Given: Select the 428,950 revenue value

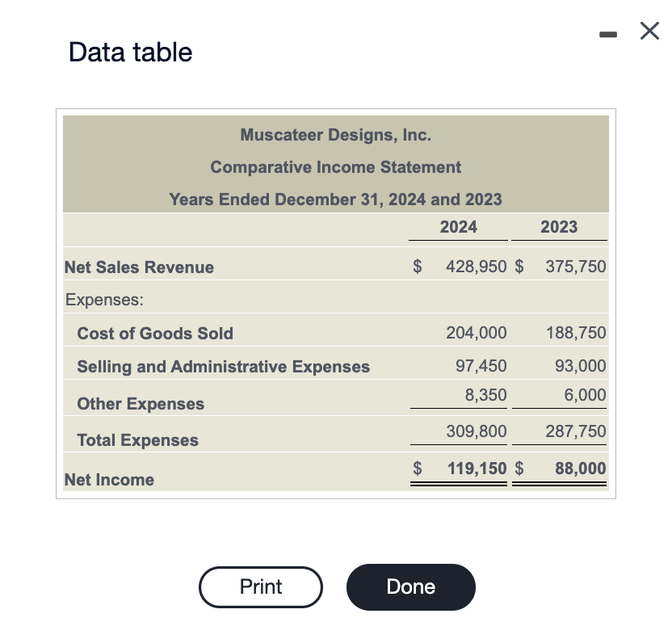Looking at the screenshot, I should 476,267.
